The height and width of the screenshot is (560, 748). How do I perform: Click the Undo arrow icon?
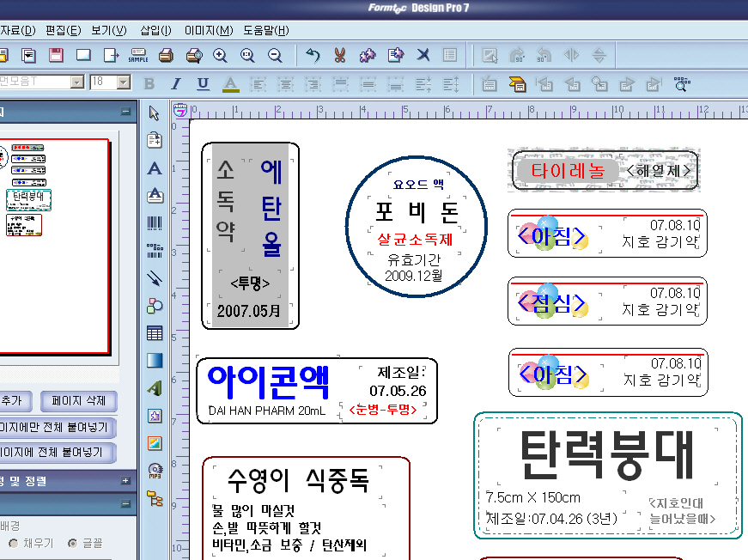(313, 55)
